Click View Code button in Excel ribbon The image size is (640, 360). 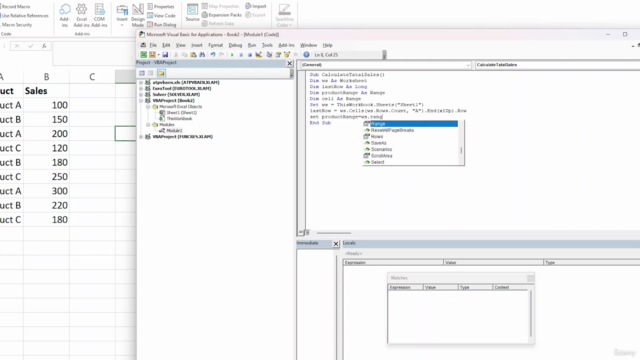[161, 16]
